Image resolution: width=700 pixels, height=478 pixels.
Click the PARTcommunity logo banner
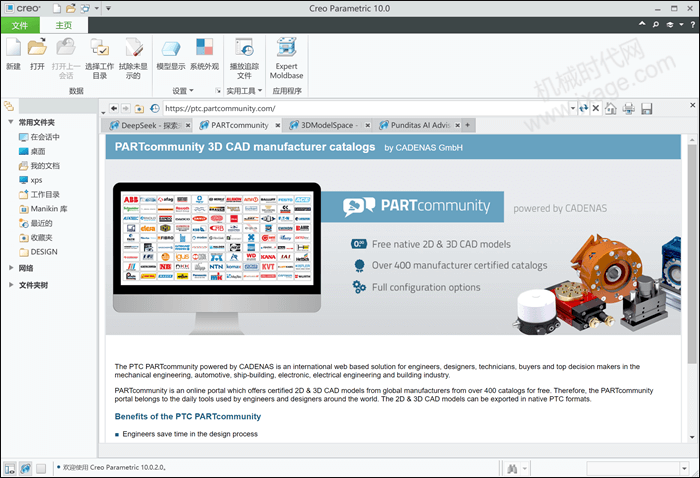[x=412, y=206]
